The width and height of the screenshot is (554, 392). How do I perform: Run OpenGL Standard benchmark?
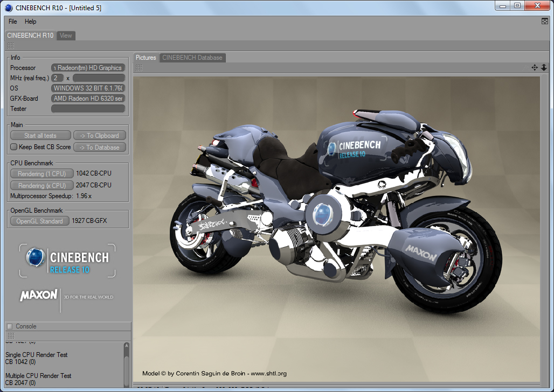click(39, 221)
